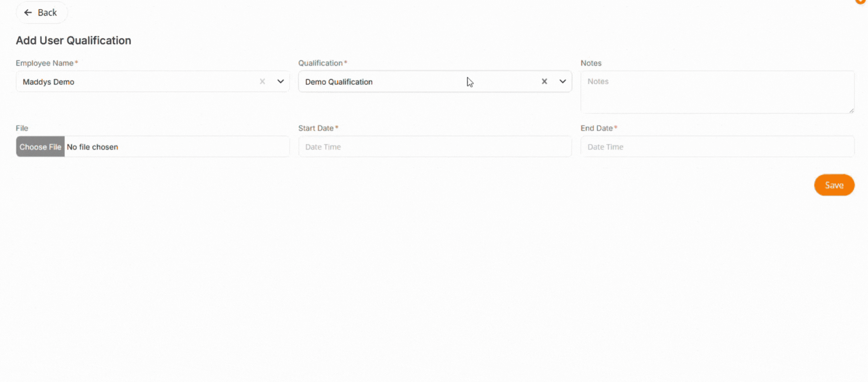868x382 pixels.
Task: Click the Back arrow button
Action: 41,13
